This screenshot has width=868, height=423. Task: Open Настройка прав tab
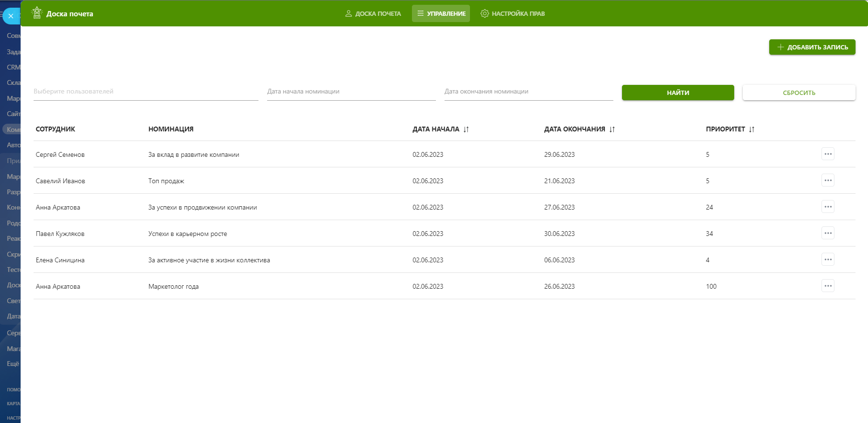tap(513, 13)
